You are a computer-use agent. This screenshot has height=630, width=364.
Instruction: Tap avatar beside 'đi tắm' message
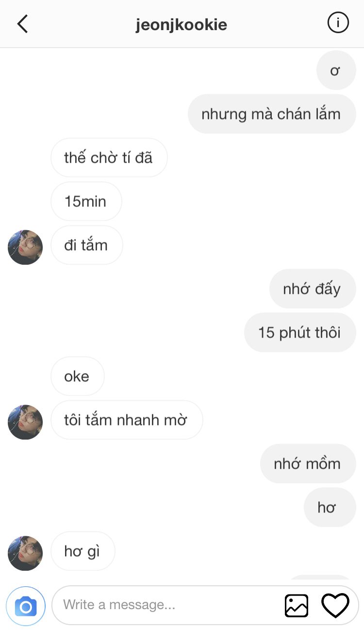click(25, 247)
